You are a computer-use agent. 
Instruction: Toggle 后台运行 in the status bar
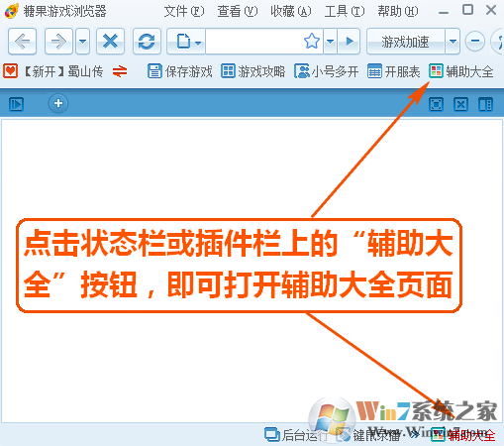tap(296, 435)
